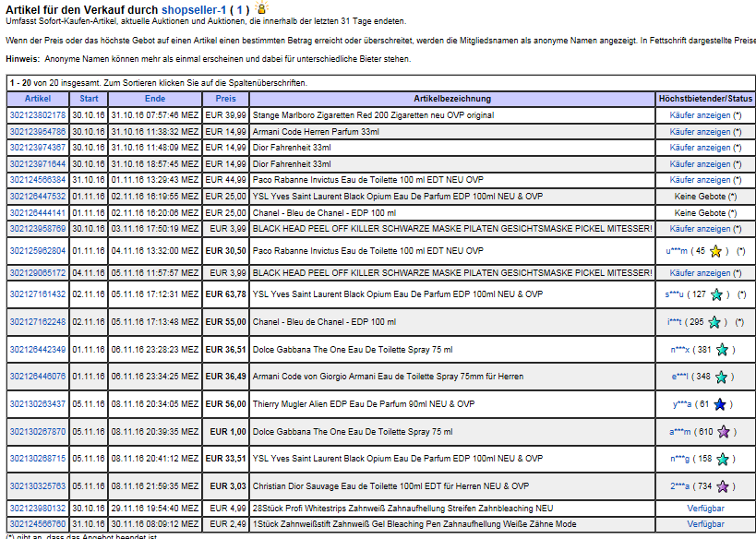The height and width of the screenshot is (539, 756).
Task: Show buyers for Paco Rabanne Invictus EUR 44,99
Action: (x=700, y=180)
